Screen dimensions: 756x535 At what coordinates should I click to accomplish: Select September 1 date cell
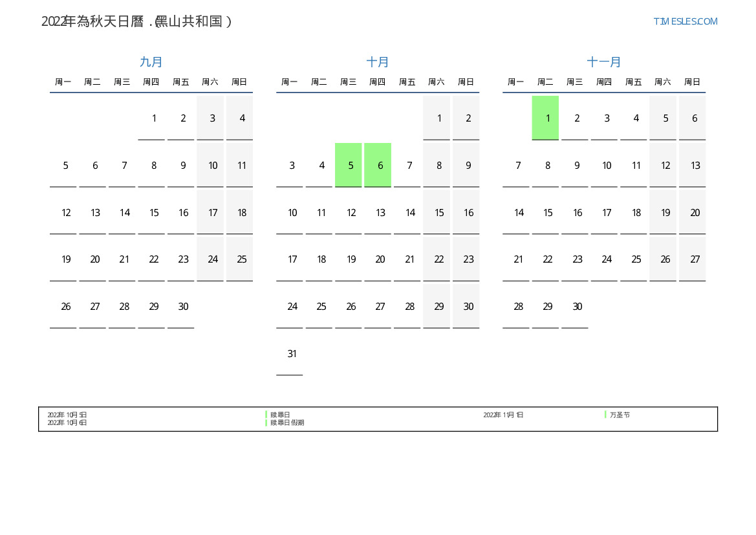pyautogui.click(x=154, y=118)
